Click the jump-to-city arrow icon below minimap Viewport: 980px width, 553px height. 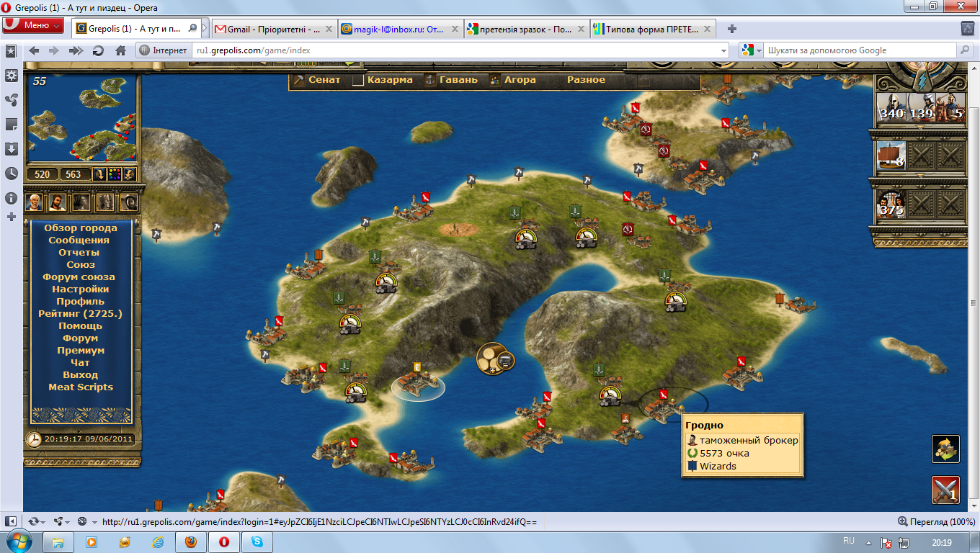99,174
